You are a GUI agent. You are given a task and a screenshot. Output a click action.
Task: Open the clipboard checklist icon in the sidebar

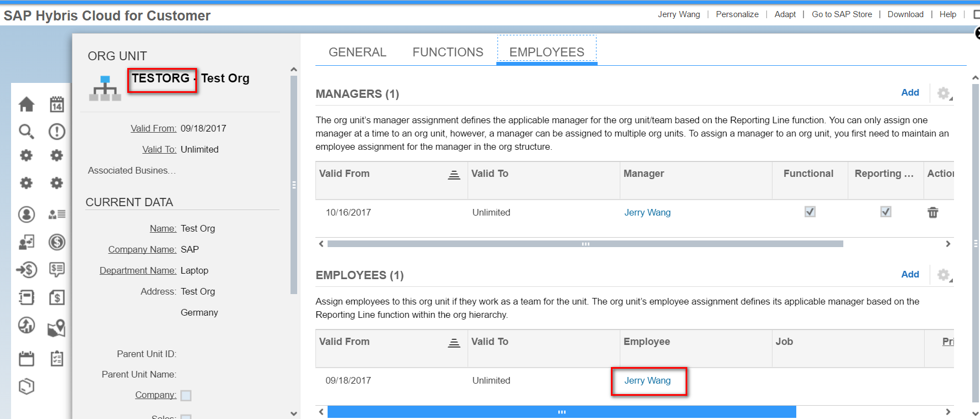click(56, 358)
